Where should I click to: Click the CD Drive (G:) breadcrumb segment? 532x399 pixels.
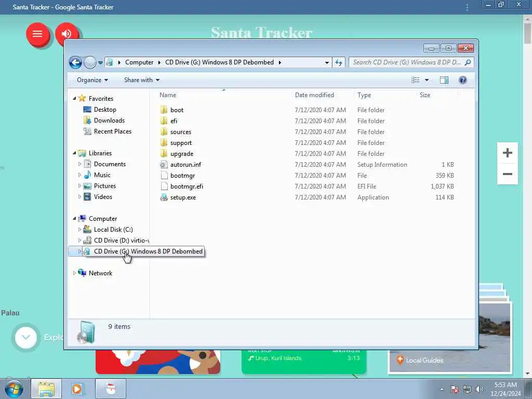pos(219,62)
